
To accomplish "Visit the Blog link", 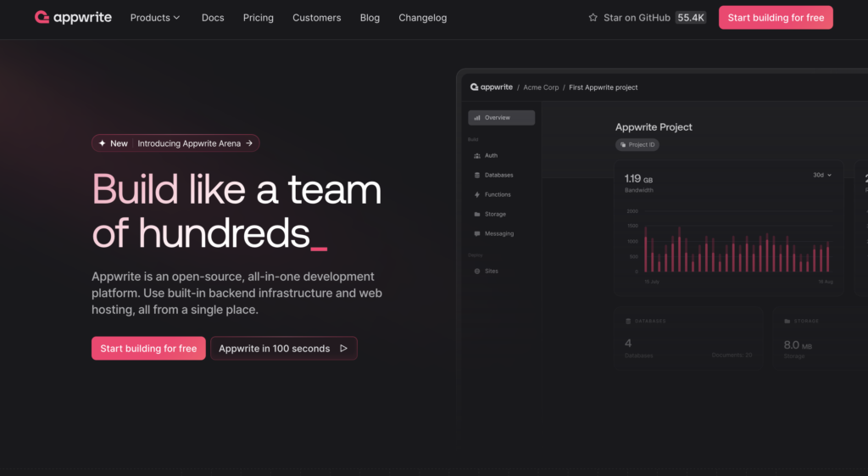I will (x=370, y=18).
